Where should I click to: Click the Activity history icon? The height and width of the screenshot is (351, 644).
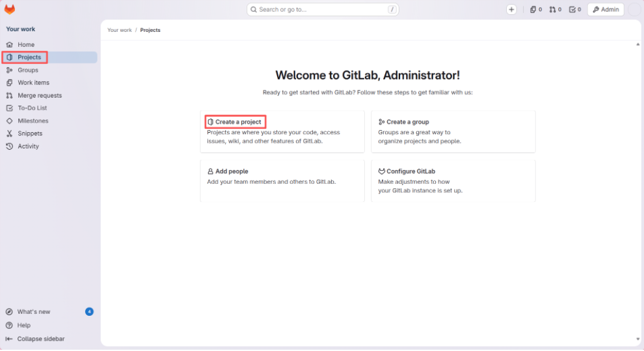pos(10,147)
